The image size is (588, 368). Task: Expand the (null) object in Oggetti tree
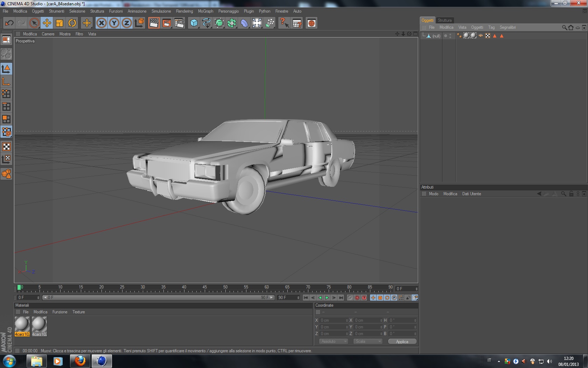click(424, 36)
